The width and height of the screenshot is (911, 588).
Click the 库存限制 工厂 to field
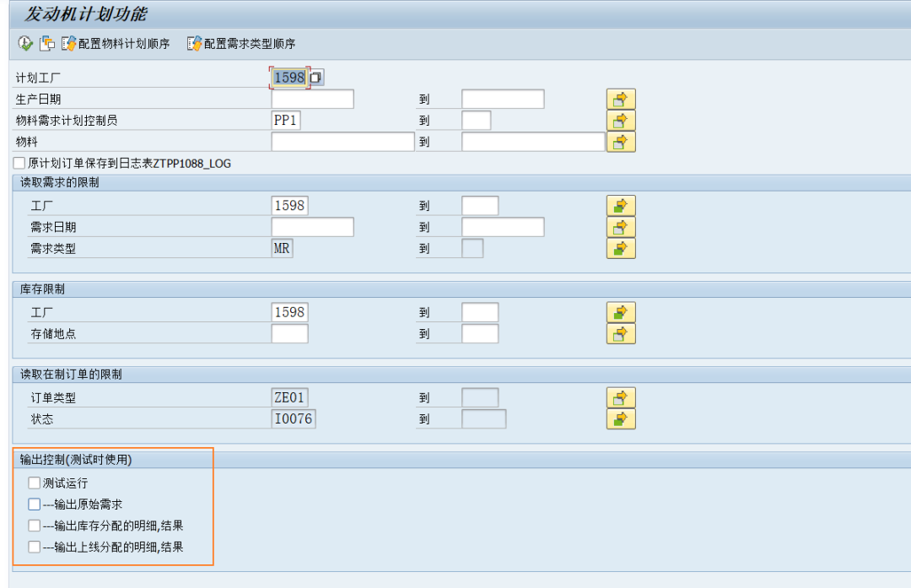click(480, 313)
